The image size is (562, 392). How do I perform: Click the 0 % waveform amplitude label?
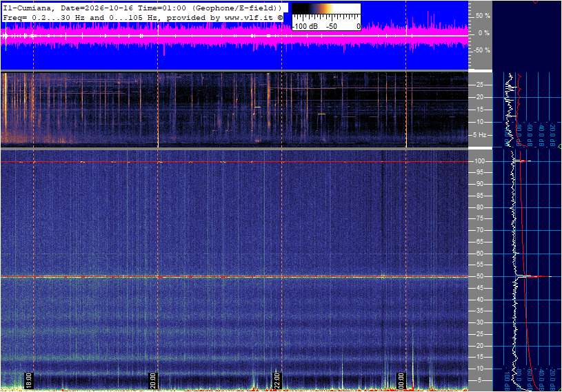pyautogui.click(x=484, y=33)
